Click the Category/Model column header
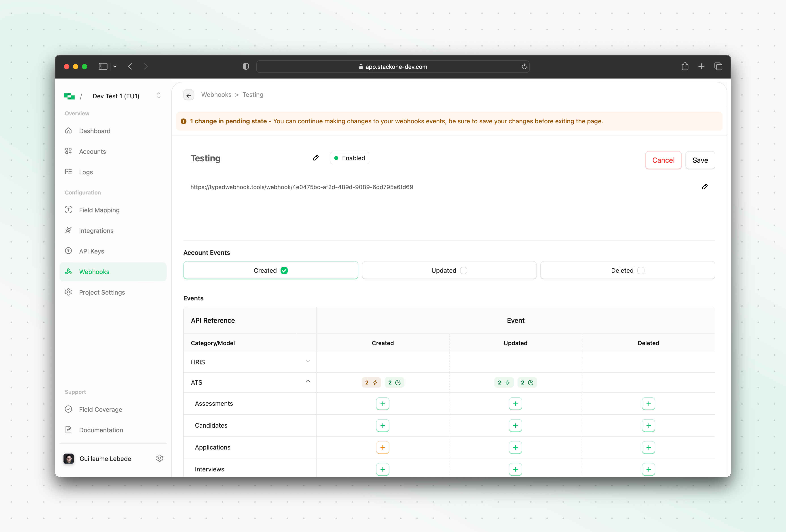This screenshot has width=786, height=532. (x=213, y=343)
